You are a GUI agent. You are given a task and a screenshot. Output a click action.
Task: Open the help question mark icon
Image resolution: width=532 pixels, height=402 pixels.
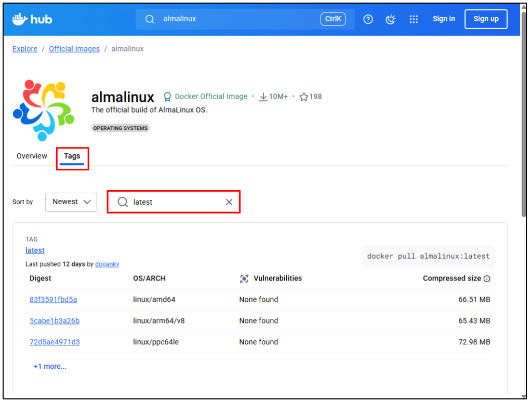coord(368,19)
